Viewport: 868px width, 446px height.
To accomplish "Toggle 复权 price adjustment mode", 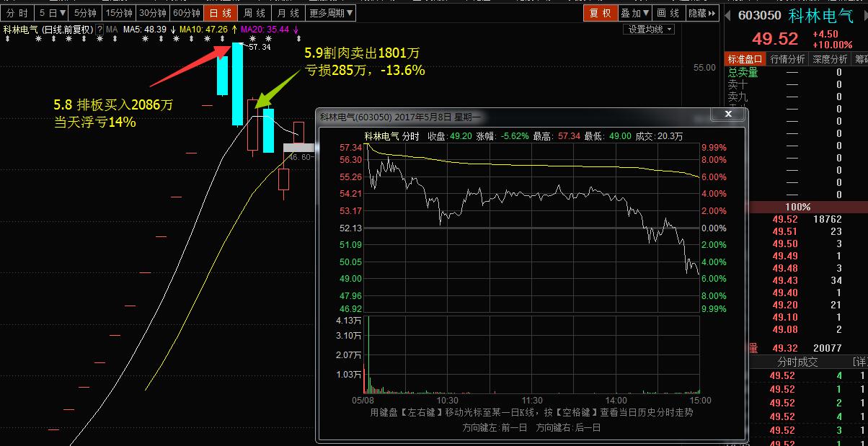I will coord(600,13).
